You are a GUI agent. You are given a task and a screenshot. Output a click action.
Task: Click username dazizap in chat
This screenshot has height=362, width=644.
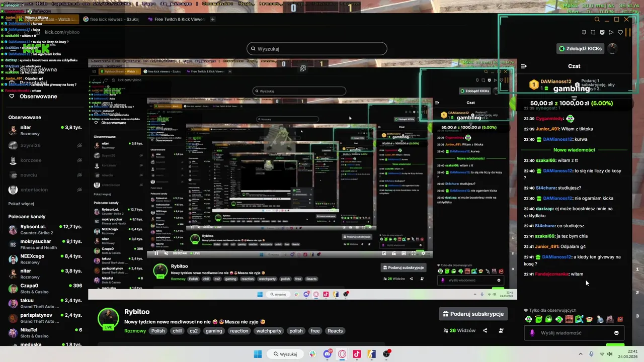click(x=544, y=209)
